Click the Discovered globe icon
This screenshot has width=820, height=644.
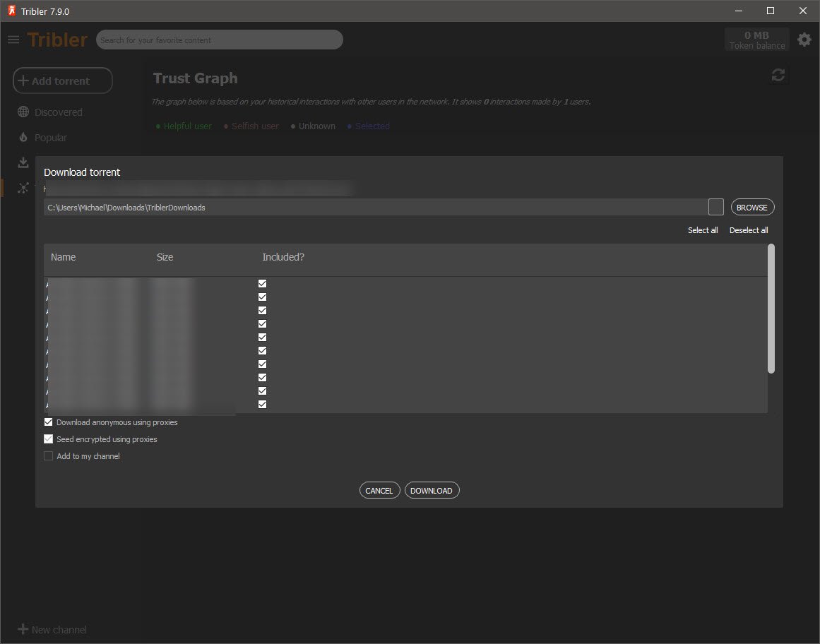[23, 112]
